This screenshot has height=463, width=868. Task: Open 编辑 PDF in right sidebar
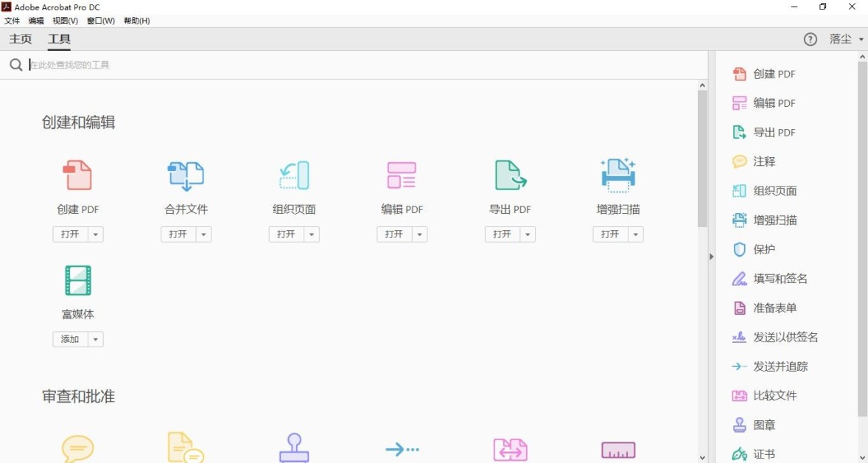tap(764, 103)
